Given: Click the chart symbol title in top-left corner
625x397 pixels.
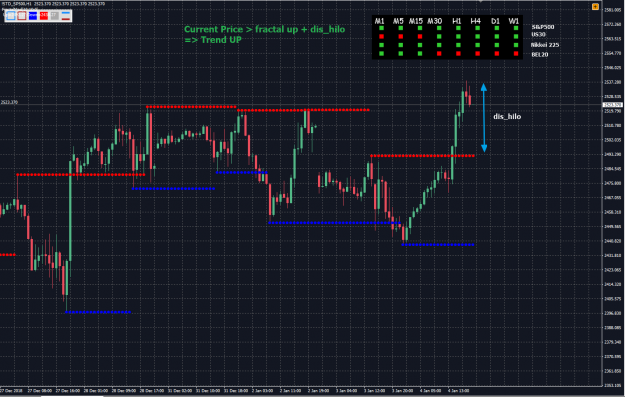Looking at the screenshot, I should click(53, 4).
